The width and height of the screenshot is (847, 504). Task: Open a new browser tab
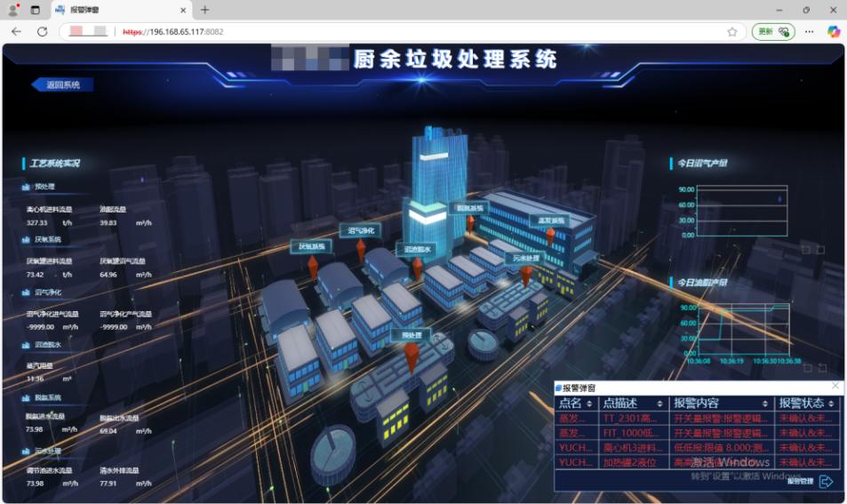tap(205, 10)
